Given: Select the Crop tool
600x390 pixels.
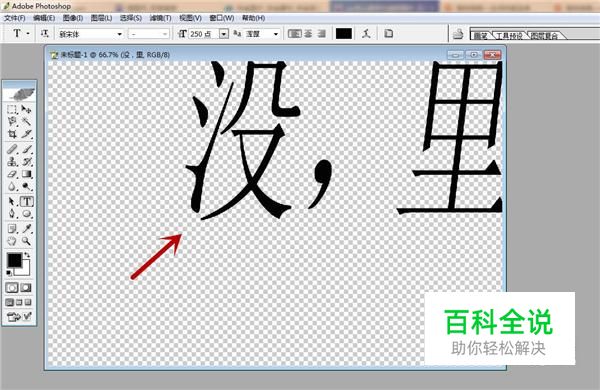Looking at the screenshot, I should [x=12, y=134].
